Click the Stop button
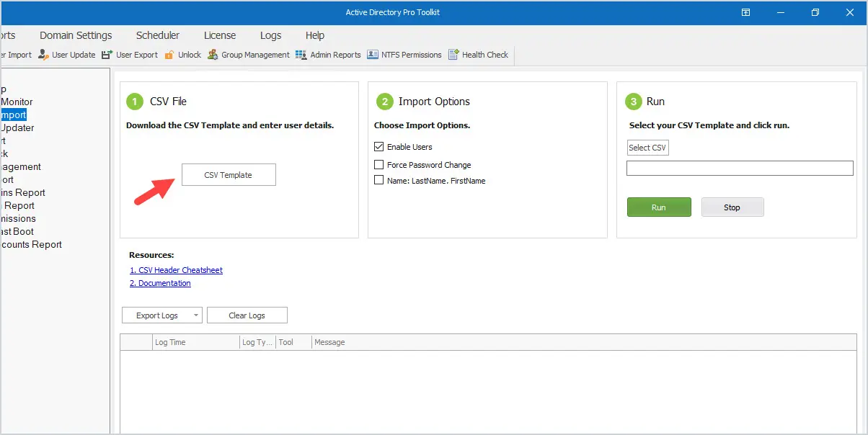This screenshot has height=435, width=868. tap(732, 207)
